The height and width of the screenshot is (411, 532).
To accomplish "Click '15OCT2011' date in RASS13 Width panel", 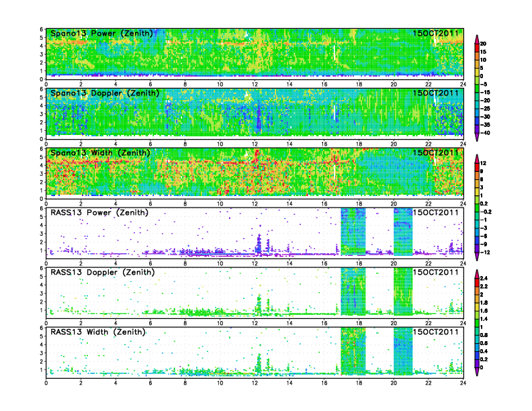I will (436, 332).
